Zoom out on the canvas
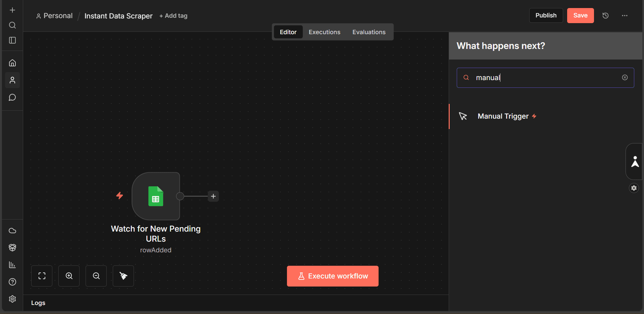This screenshot has height=314, width=644. pos(96,276)
